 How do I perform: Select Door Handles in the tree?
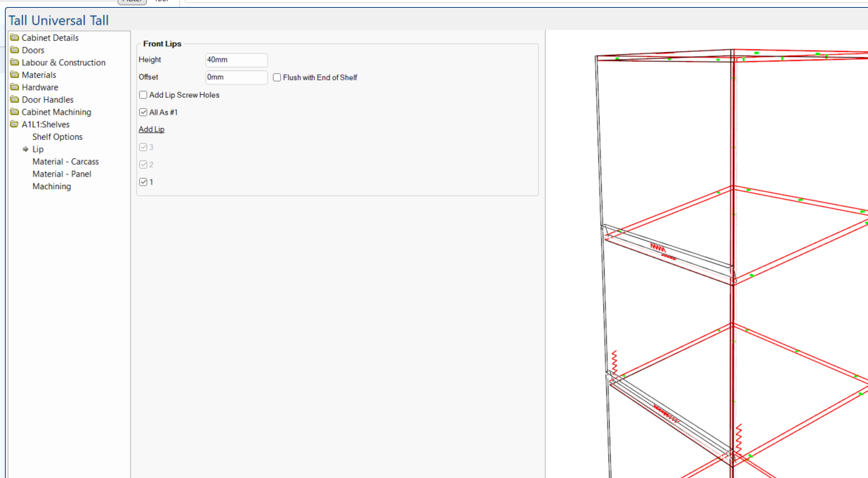(x=48, y=100)
